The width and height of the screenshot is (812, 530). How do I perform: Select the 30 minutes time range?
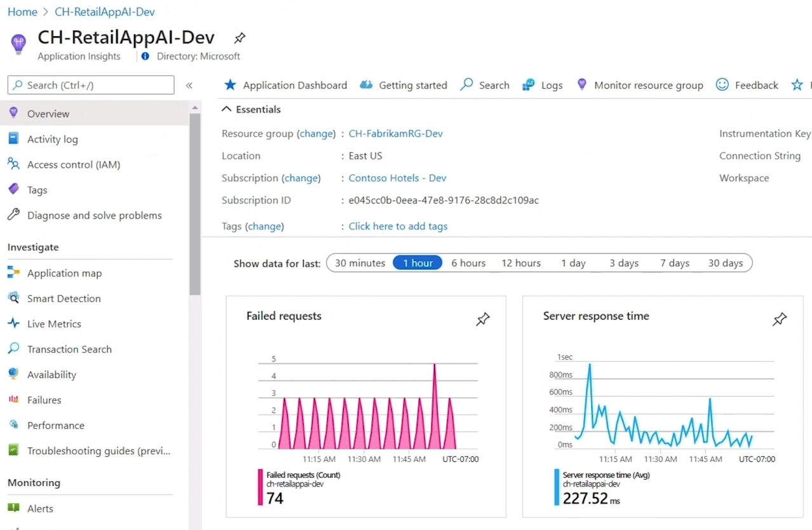(x=360, y=263)
